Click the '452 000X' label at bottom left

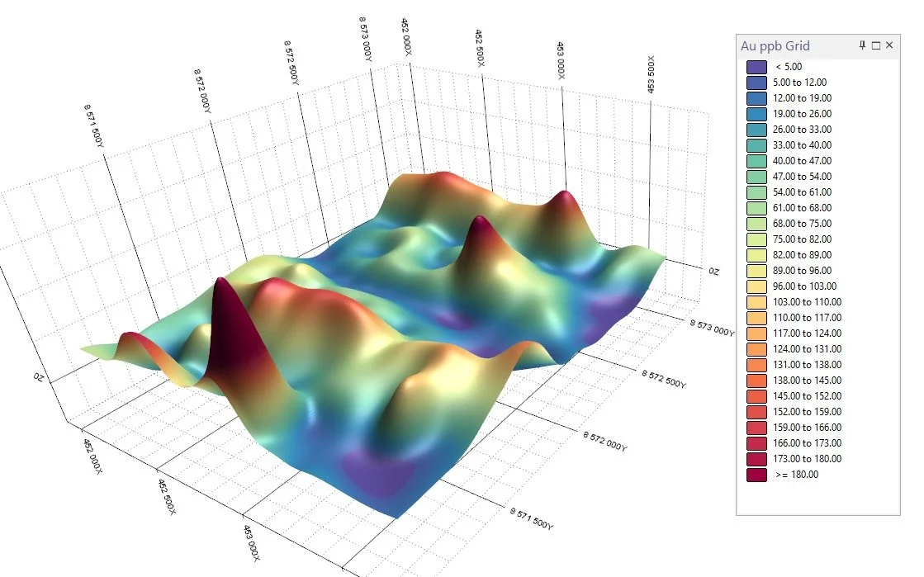92,456
